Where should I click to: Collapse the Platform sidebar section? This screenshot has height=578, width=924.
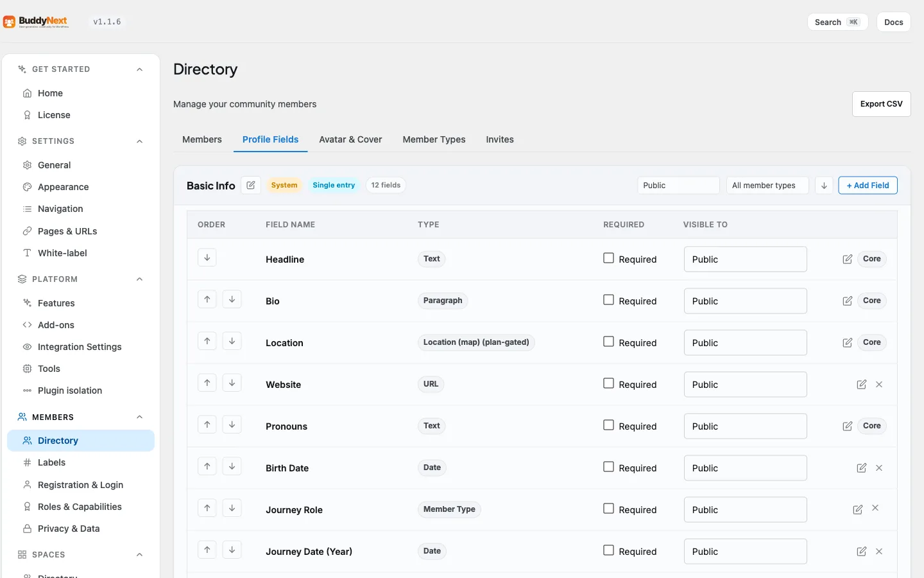(x=139, y=279)
